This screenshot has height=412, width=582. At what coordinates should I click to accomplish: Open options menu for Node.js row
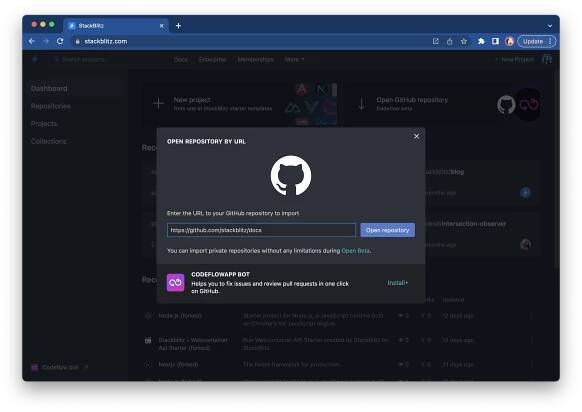coord(532,316)
